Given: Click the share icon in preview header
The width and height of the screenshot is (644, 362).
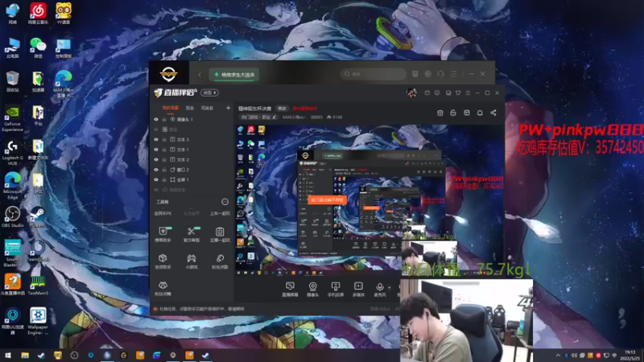Looking at the screenshot, I should pos(493,113).
